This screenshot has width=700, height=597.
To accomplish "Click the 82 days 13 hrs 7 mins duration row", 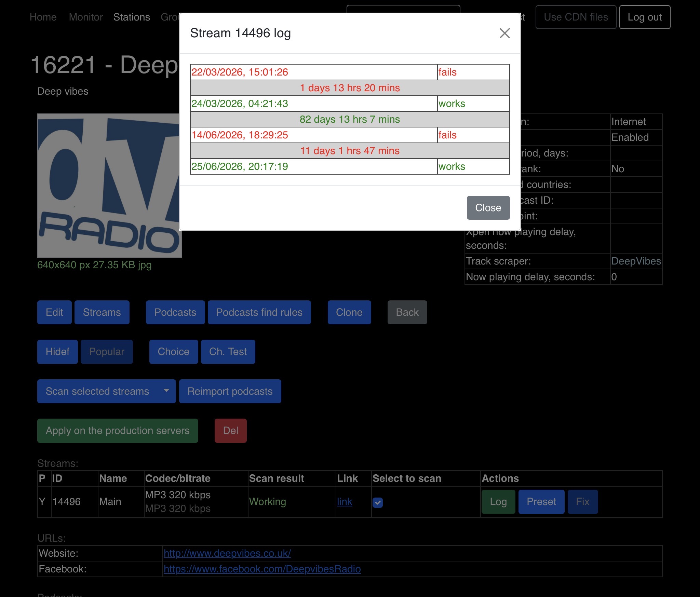I will 350,119.
